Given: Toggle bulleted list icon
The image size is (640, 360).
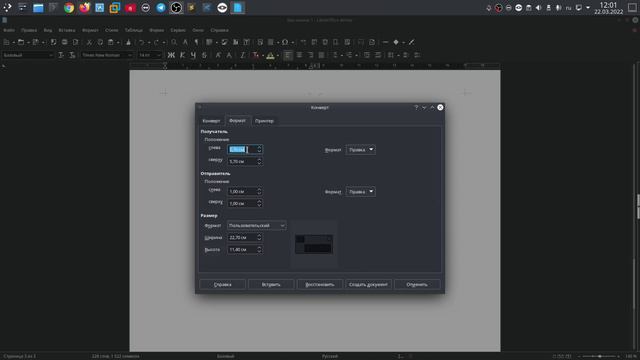Looking at the screenshot, I should 335,55.
